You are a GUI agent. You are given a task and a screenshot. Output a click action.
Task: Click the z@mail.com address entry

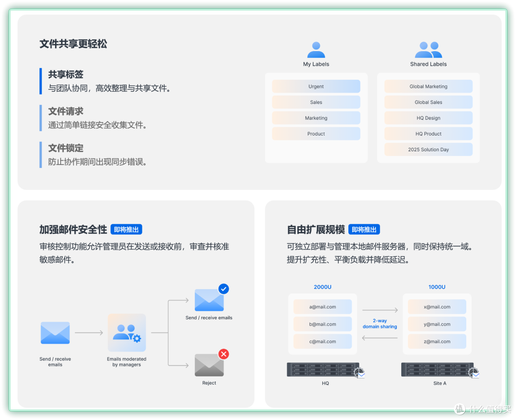[437, 341]
